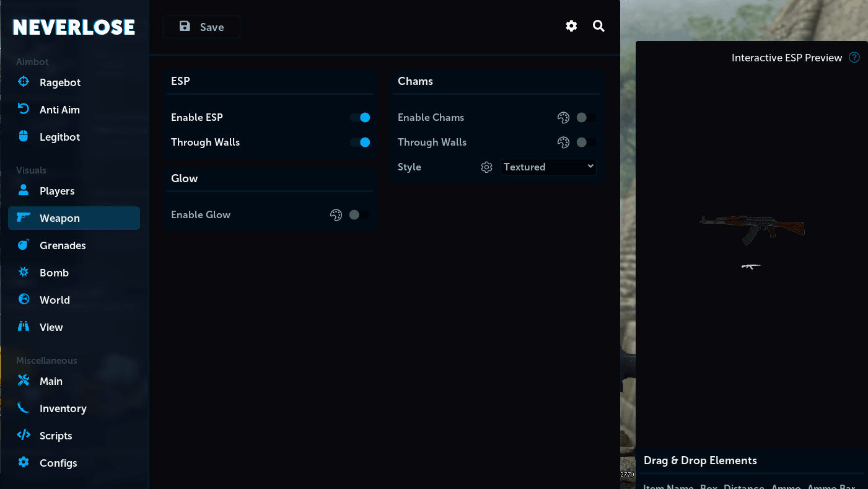868x489 pixels.
Task: Click the Anti Aim rotate icon
Action: (24, 109)
